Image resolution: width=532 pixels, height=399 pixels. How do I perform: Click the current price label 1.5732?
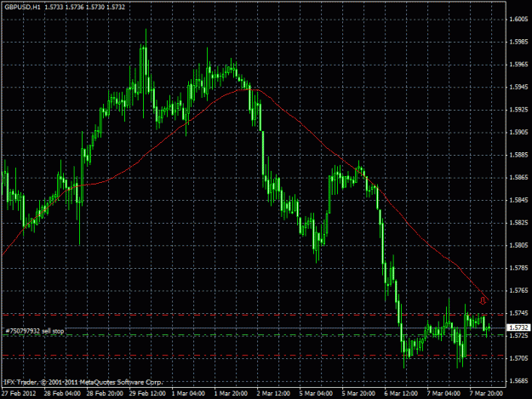coord(518,328)
